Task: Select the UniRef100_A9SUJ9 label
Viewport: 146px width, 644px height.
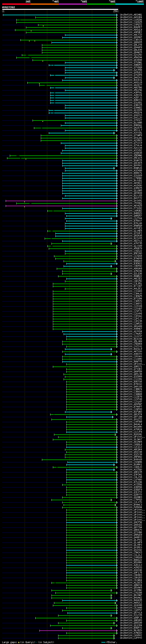Action: pos(131,83)
